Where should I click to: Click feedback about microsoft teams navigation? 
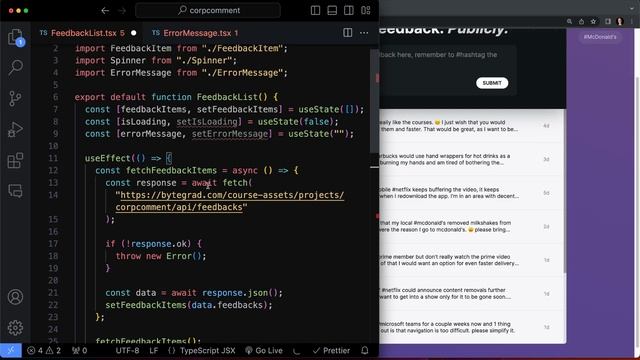[471, 327]
